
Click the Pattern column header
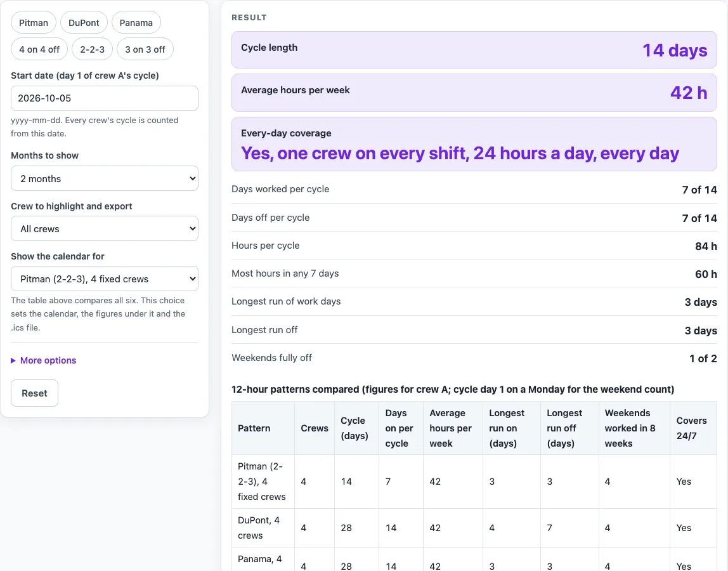click(x=263, y=428)
